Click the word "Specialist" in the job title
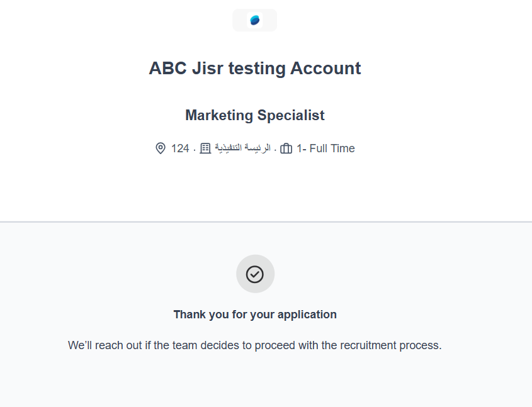This screenshot has width=532, height=407. tap(291, 115)
